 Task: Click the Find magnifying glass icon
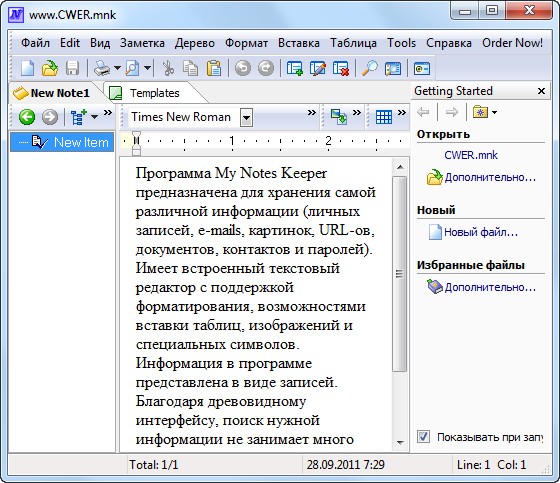[x=370, y=68]
